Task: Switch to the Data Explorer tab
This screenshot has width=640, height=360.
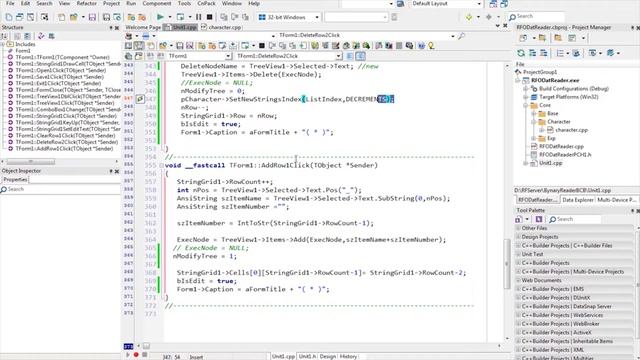Action: point(578,200)
